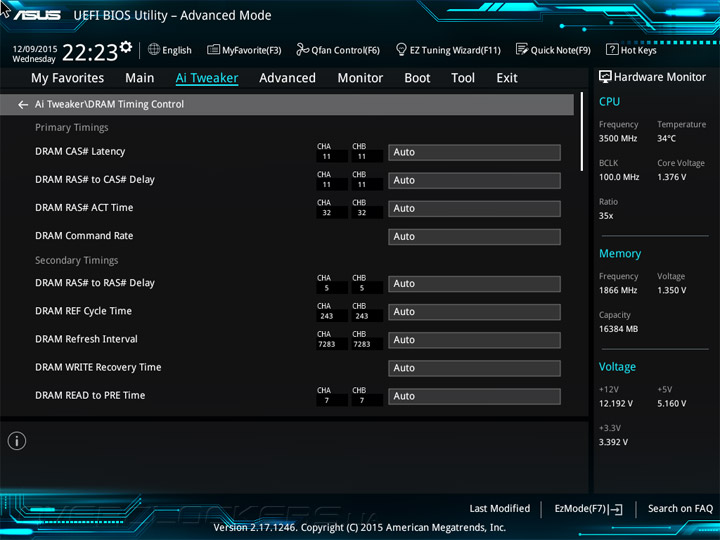The height and width of the screenshot is (540, 720).
Task: Click CHB value 7283 for Refresh Interval
Action: (362, 344)
